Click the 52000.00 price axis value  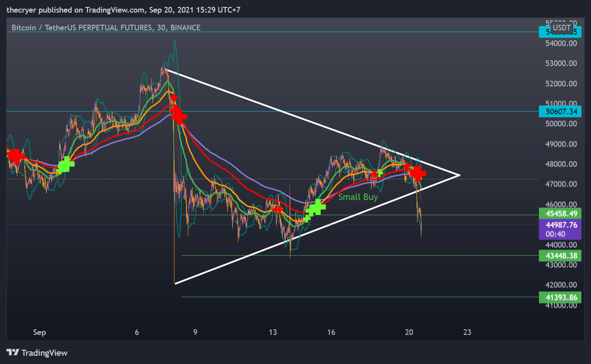[560, 84]
